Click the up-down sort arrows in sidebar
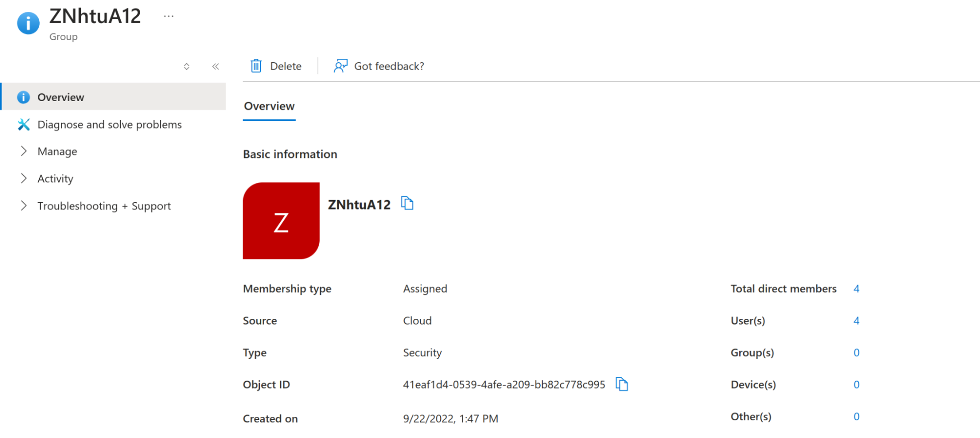 coord(187,66)
